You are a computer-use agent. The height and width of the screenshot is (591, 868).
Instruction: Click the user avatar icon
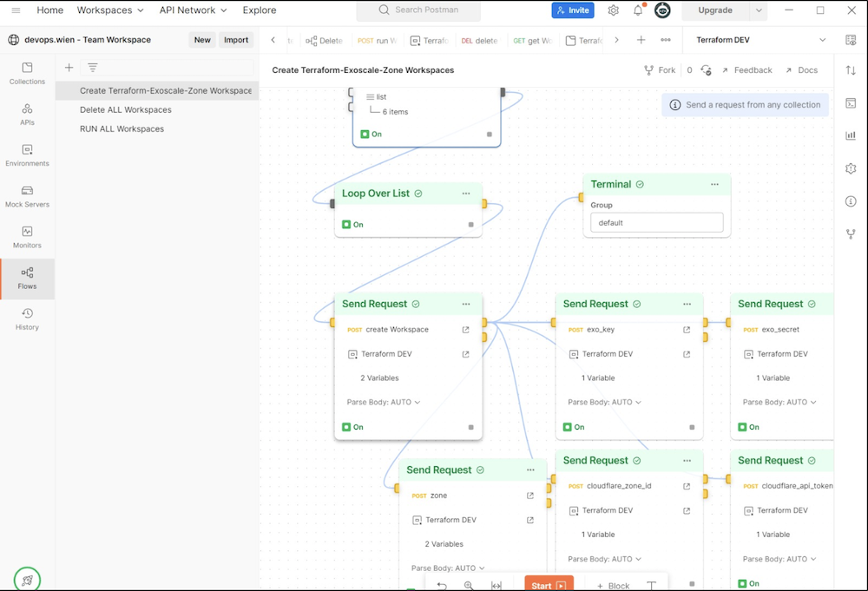(x=662, y=10)
